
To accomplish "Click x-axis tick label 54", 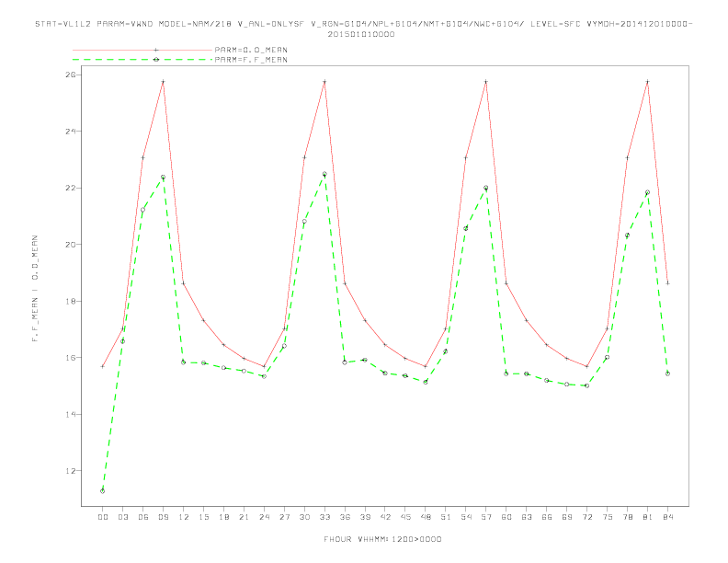I will [466, 517].
